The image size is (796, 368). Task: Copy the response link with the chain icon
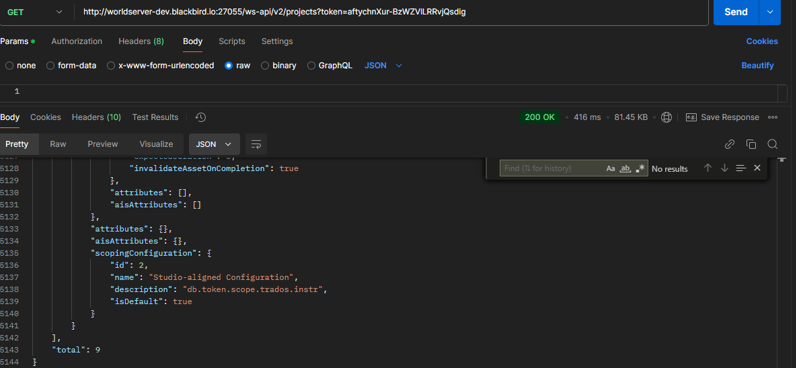[x=729, y=144]
